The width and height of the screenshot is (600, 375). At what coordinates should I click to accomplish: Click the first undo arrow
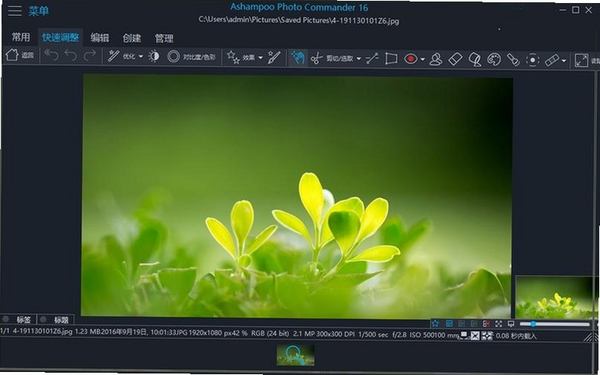pyautogui.click(x=52, y=56)
